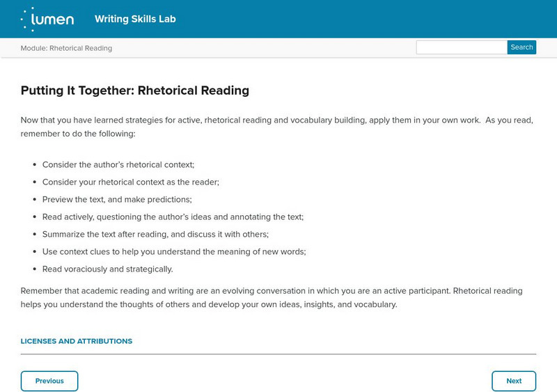Click the Module: Rhetorical Reading breadcrumb
The height and width of the screenshot is (392, 557).
[66, 48]
